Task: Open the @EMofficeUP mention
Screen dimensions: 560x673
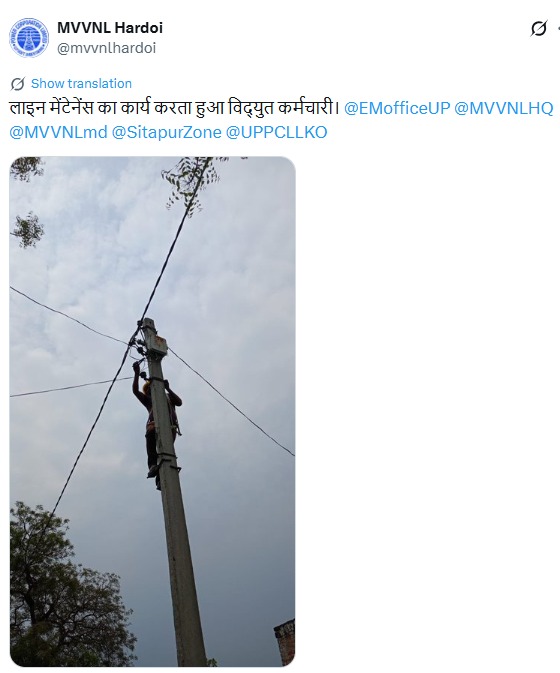Action: 397,108
